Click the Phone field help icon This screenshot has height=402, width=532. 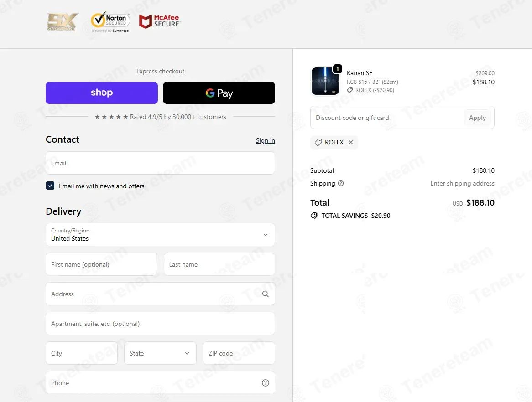point(266,383)
